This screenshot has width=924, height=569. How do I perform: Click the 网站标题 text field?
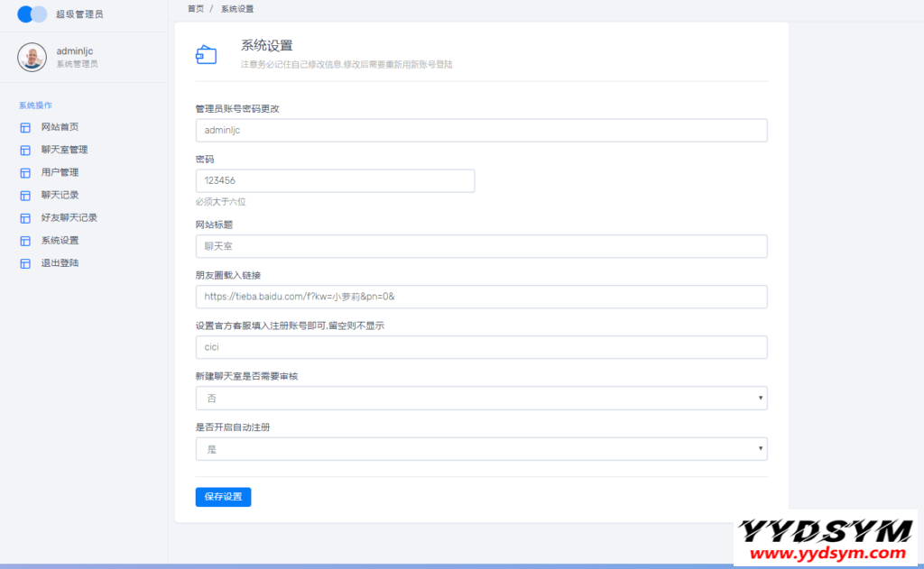481,246
